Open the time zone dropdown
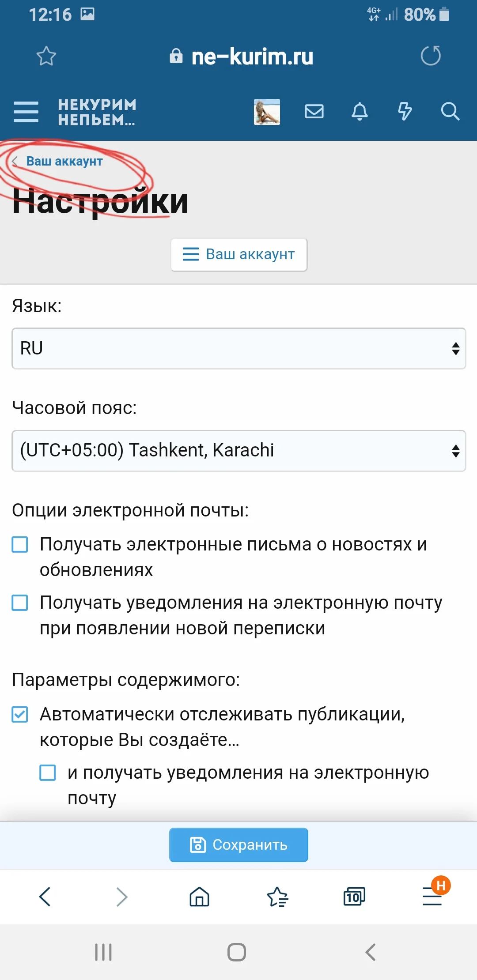 [238, 451]
